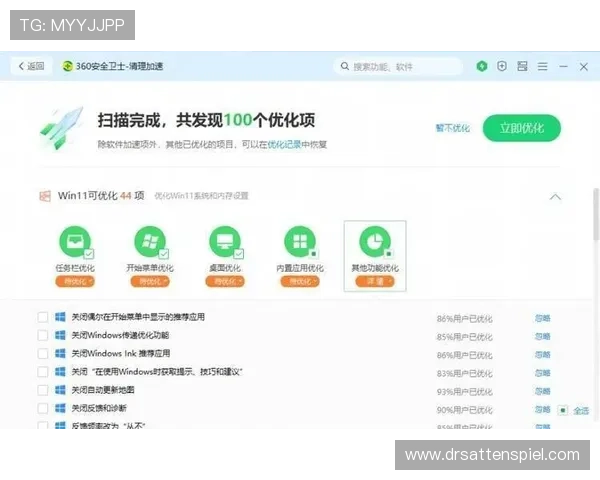This screenshot has height=480, width=600.
Task: Click Windows icon beside 关闭自动更新地图
Action: tap(60, 390)
